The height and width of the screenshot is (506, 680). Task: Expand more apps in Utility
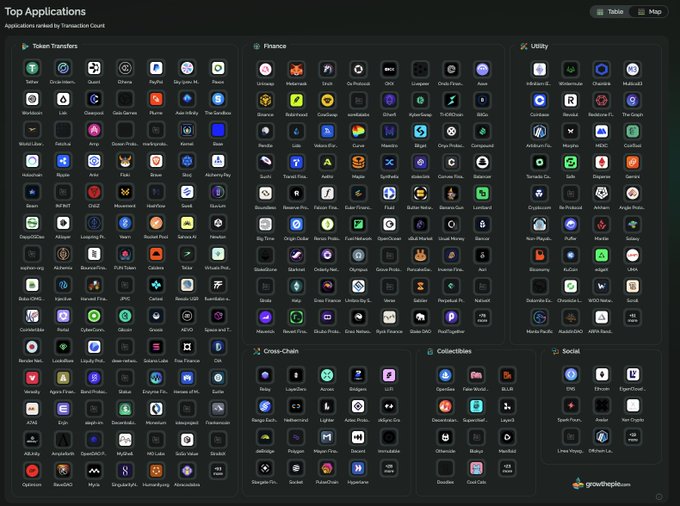tap(632, 317)
